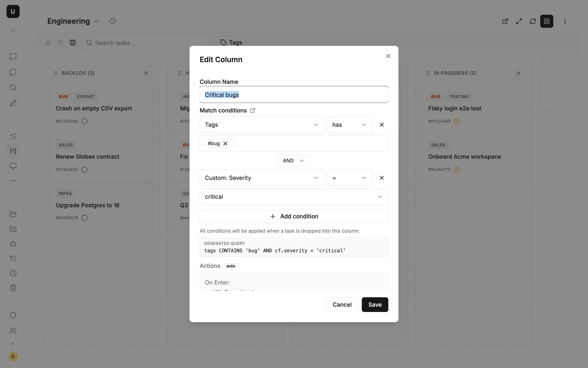Screen dimensions: 588x368
Task: Expand the sidebar with double chevron
Action: 13,30
